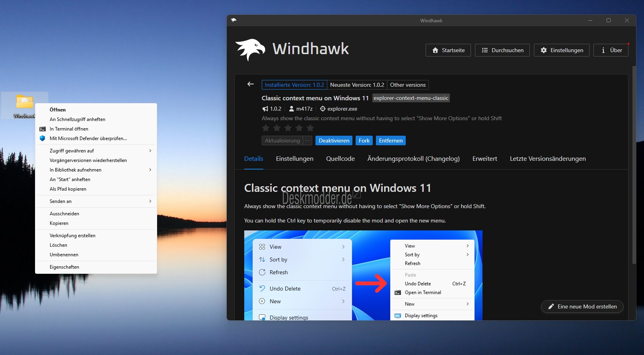Choose Ausschneiden in the context menu

[96, 214]
